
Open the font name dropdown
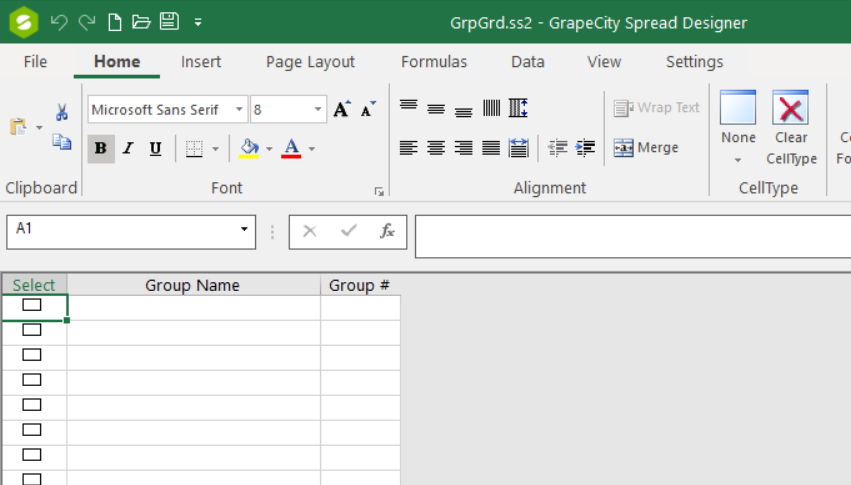(239, 110)
